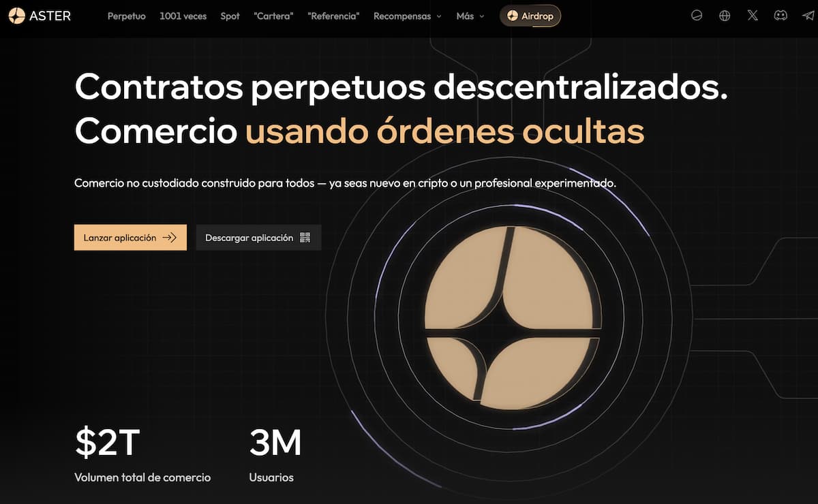Screen dimensions: 818x504
Task: Go to the Spot menu item
Action: [230, 16]
